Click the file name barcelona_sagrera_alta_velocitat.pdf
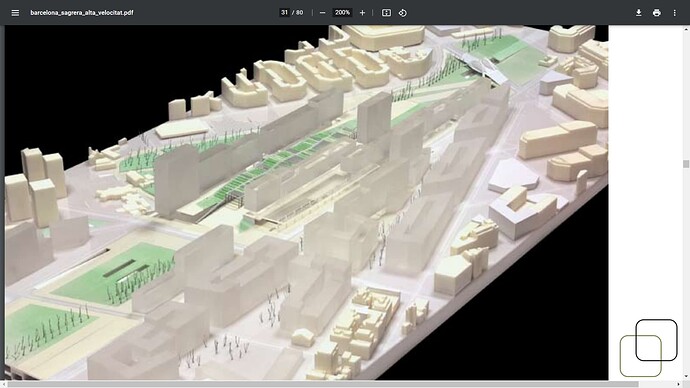Screen dimensions: 690x388 tap(82, 13)
